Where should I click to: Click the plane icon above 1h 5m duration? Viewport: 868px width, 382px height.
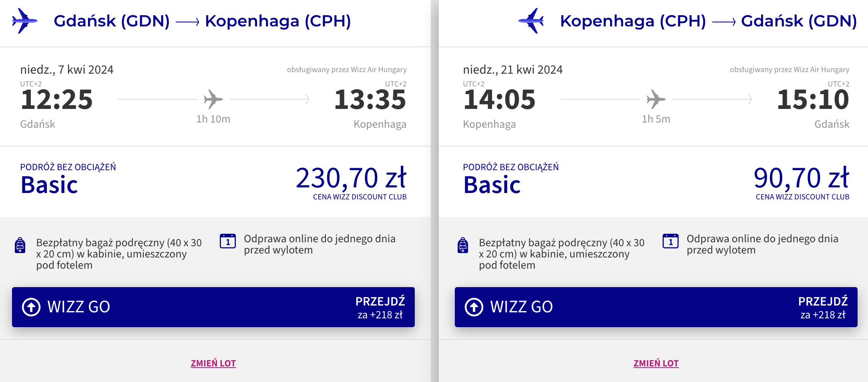click(656, 99)
